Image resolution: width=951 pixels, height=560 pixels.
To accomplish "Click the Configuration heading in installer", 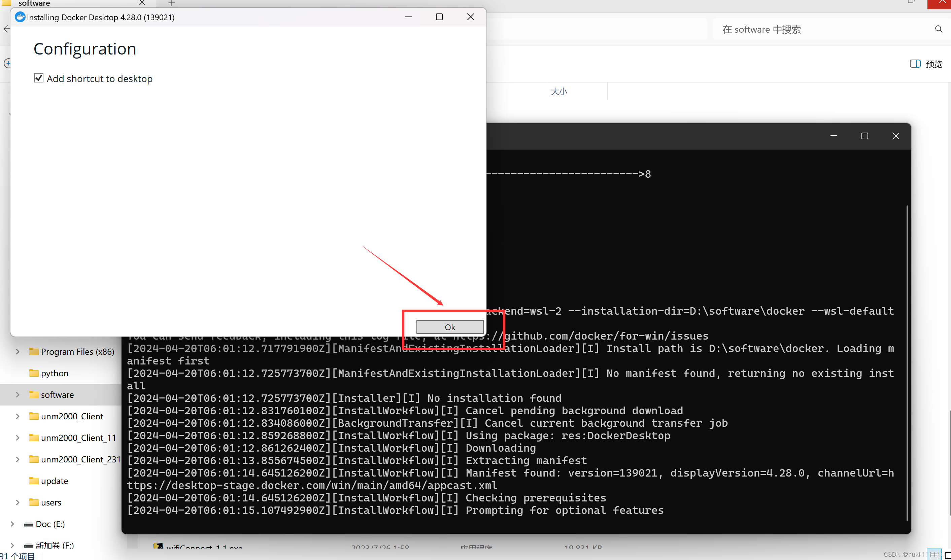I will tap(84, 49).
